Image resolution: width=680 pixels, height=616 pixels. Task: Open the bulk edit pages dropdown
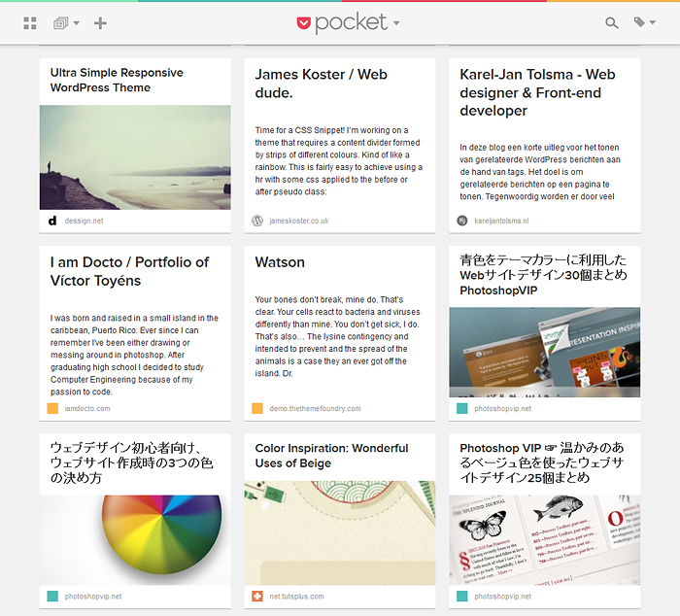(66, 23)
